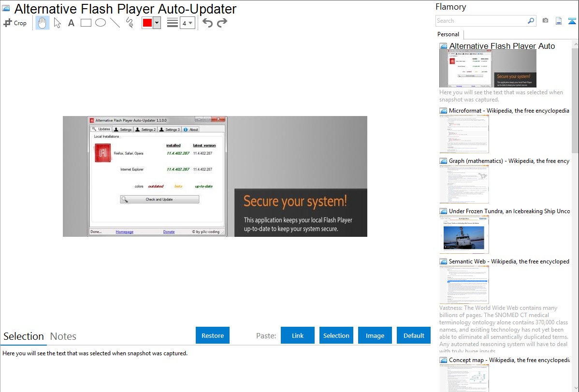579x392 pixels.
Task: Click the About tab in snapshot
Action: tap(191, 130)
